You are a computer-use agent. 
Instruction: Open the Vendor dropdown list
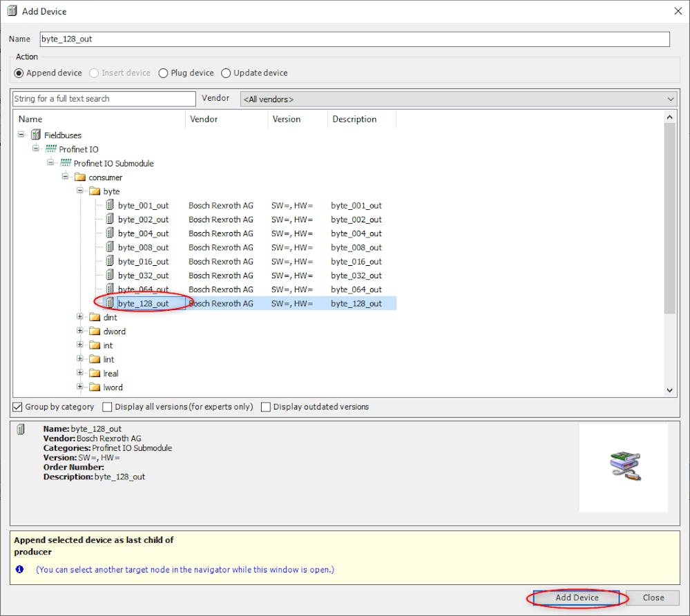pos(459,99)
